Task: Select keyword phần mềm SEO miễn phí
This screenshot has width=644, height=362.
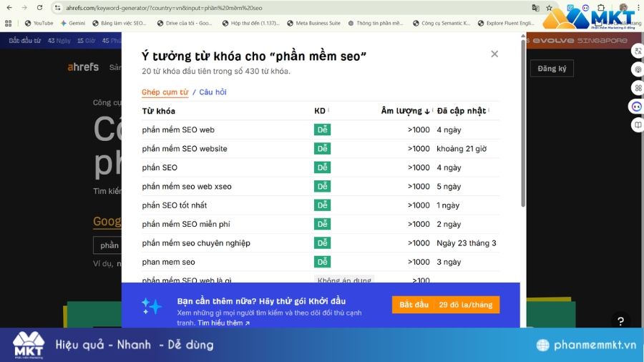Action: click(186, 224)
